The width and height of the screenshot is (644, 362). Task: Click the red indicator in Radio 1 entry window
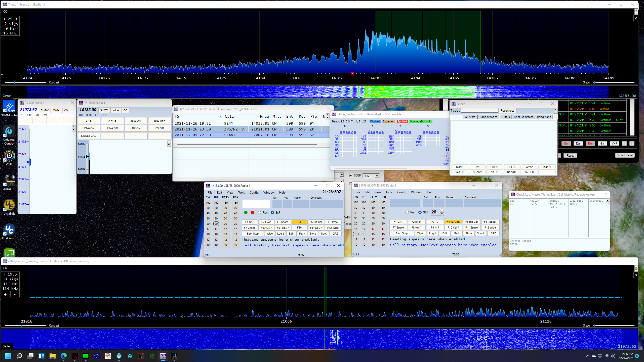253,213
